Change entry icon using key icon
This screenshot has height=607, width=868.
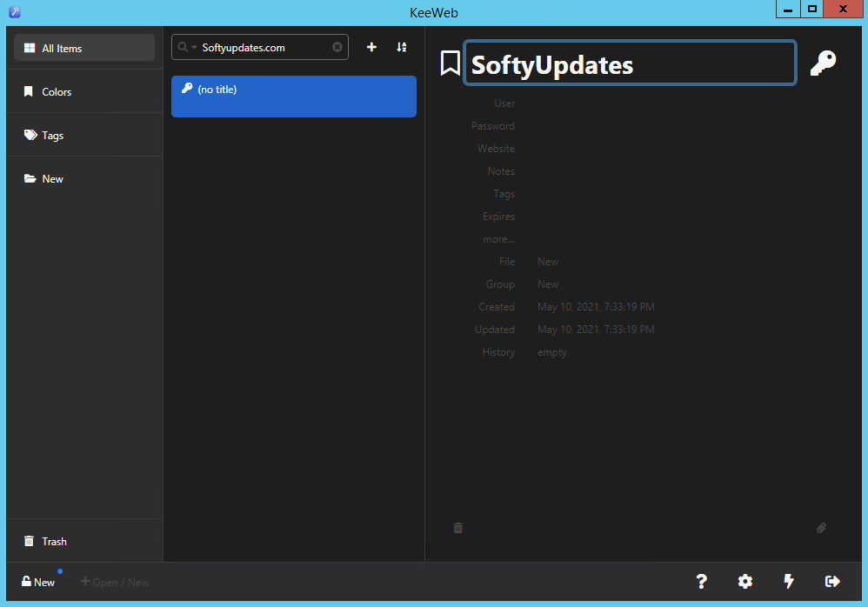tap(823, 63)
